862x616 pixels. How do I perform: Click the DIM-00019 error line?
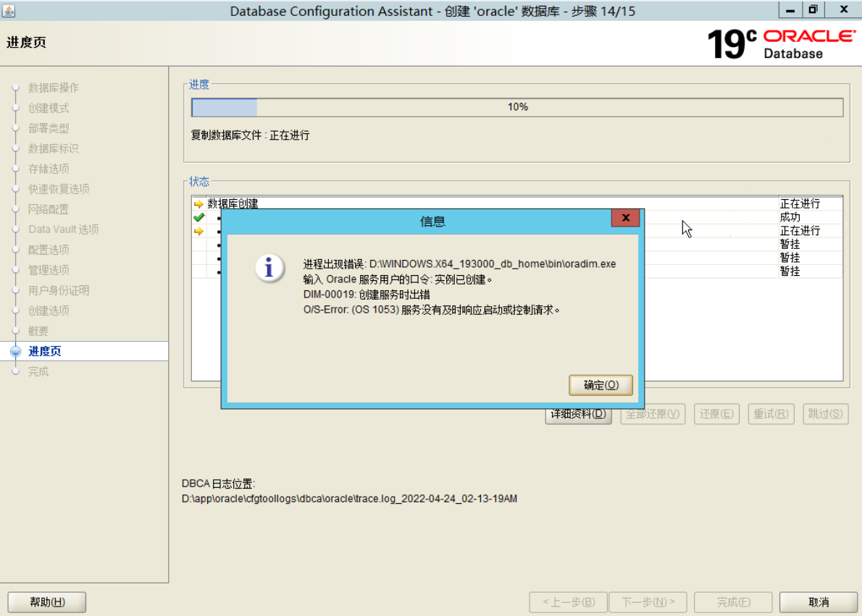click(x=366, y=295)
